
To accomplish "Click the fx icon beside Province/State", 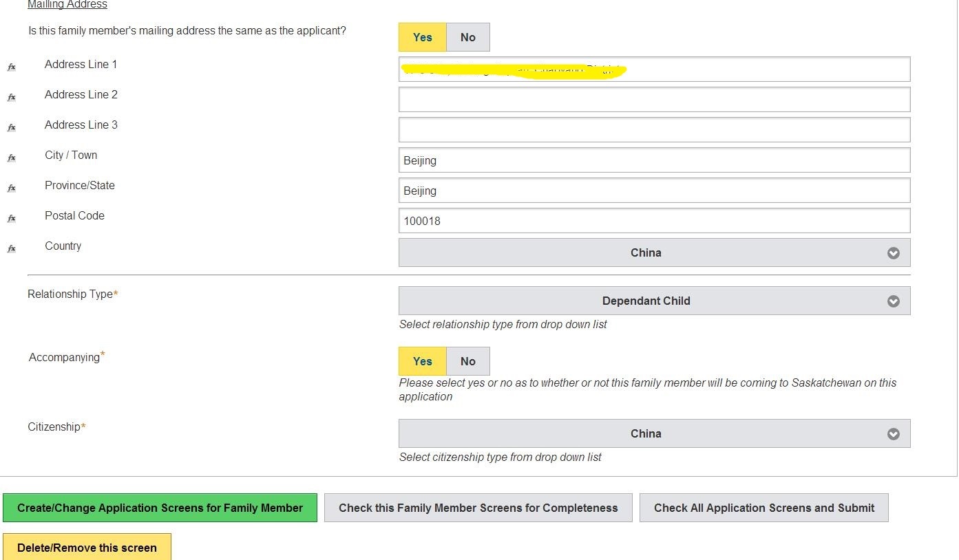I will pyautogui.click(x=11, y=189).
